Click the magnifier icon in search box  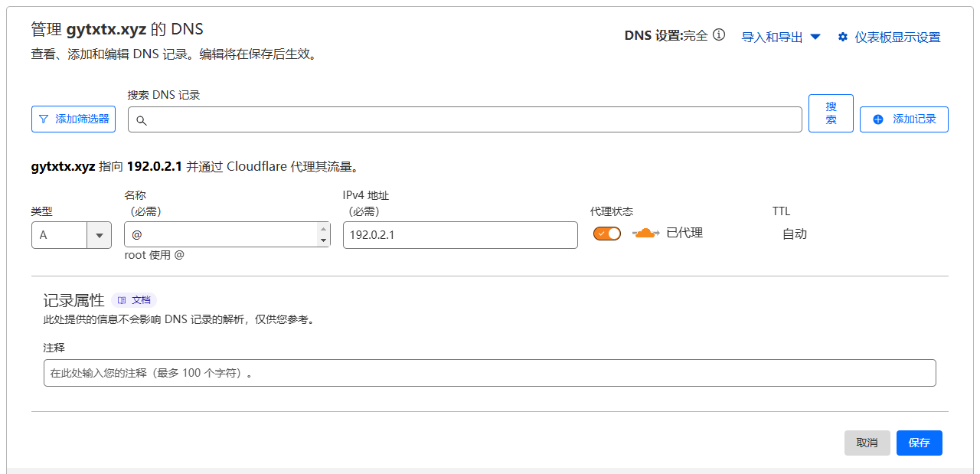(142, 120)
